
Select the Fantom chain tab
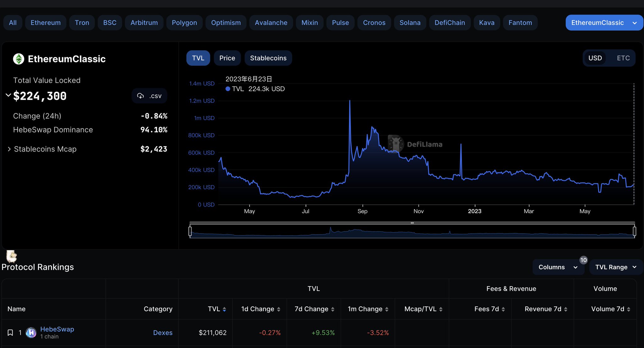[x=520, y=23]
